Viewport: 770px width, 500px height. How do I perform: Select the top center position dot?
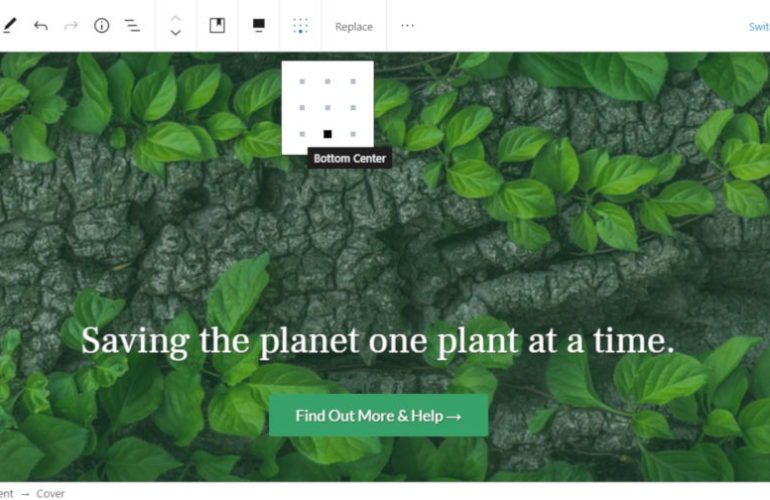[x=327, y=81]
